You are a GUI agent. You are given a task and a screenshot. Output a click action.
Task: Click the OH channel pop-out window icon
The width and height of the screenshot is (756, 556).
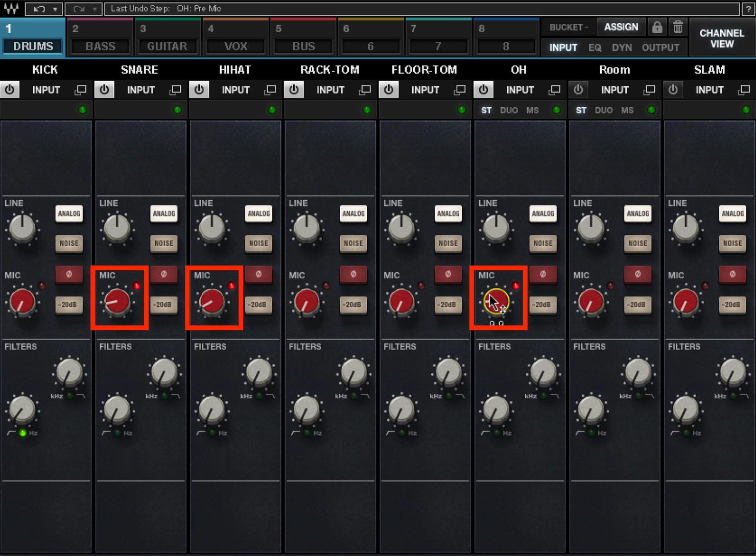click(554, 90)
